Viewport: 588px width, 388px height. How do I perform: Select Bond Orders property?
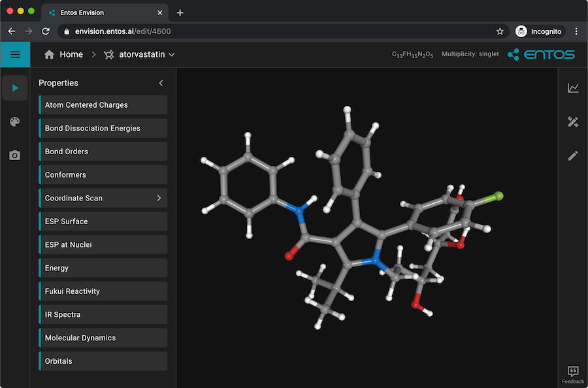click(x=103, y=152)
